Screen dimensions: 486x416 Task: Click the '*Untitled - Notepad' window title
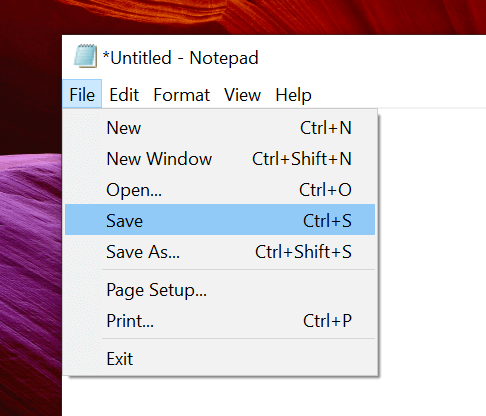point(180,58)
